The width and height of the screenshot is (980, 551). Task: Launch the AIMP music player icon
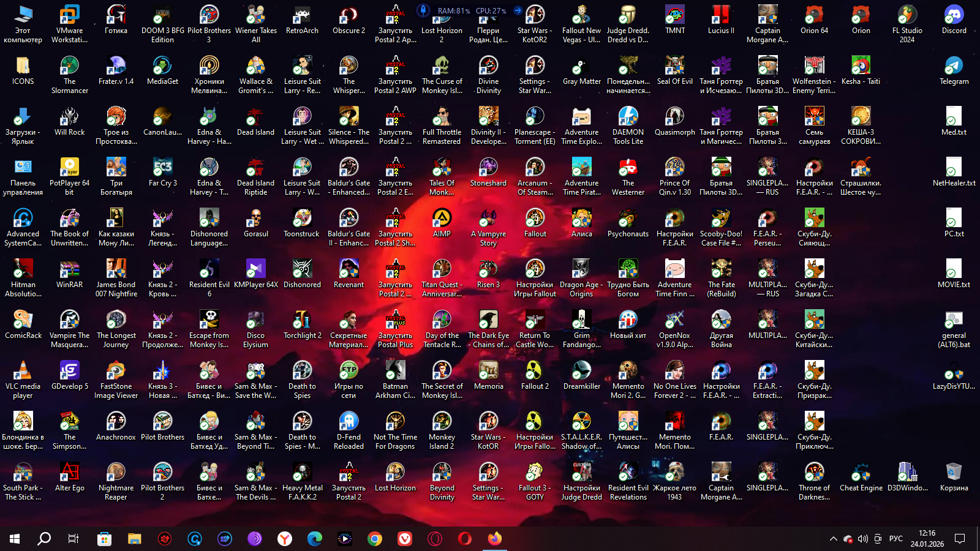pyautogui.click(x=442, y=222)
